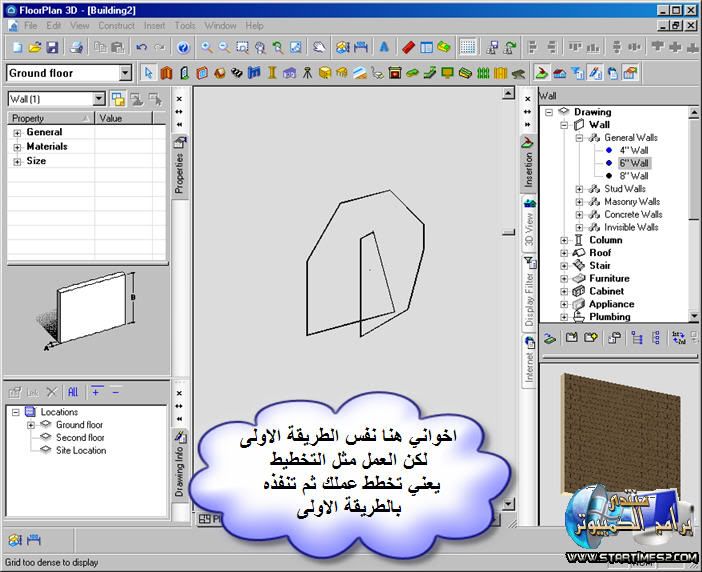
Task: Click the Copy toolbar icon
Action: [100, 47]
